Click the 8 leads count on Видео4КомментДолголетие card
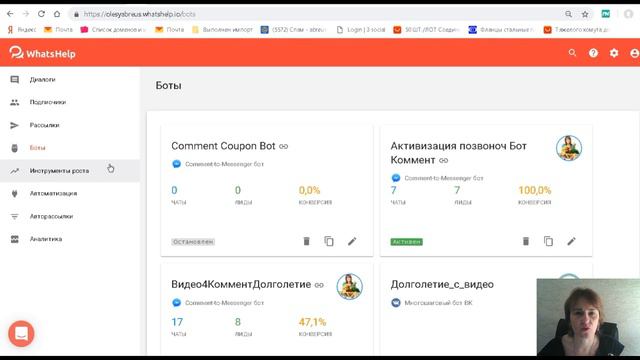This screenshot has height=360, width=640. (238, 322)
